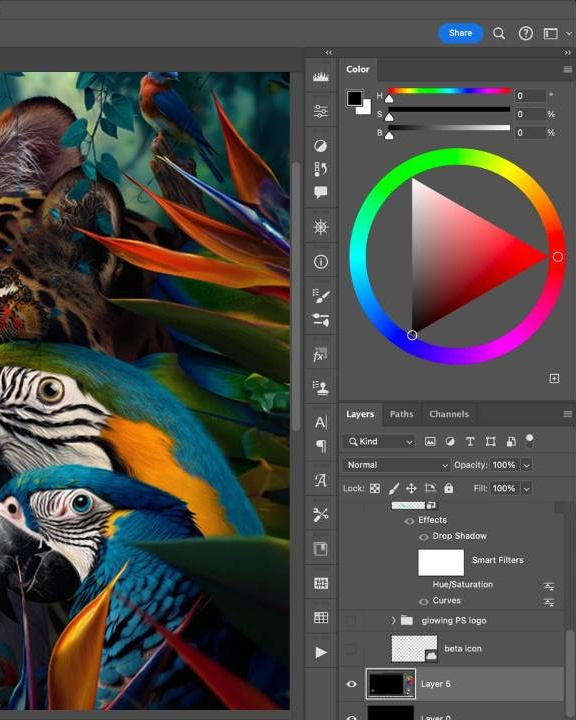Show the glowing PS logo group
The width and height of the screenshot is (576, 720).
pyautogui.click(x=350, y=621)
